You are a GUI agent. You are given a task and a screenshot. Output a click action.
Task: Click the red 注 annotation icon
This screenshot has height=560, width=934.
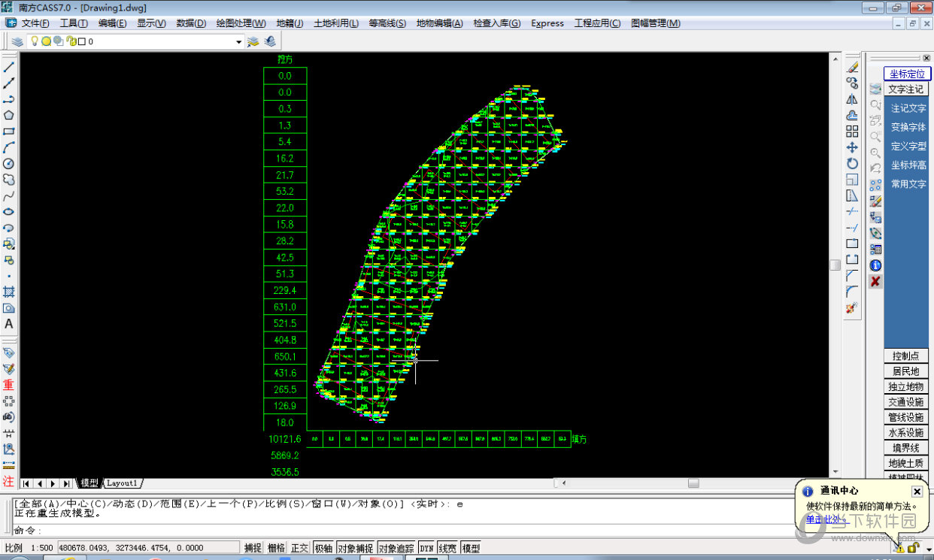9,481
